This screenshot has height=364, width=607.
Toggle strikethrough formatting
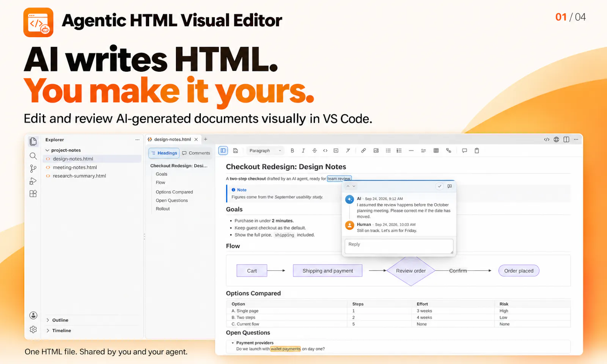tap(315, 151)
